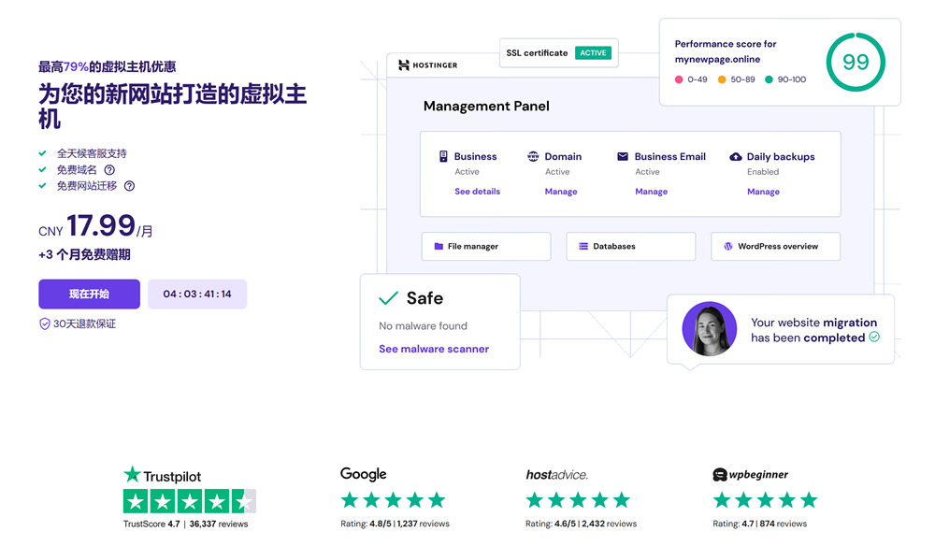Click the Google five-star rating

tap(393, 500)
